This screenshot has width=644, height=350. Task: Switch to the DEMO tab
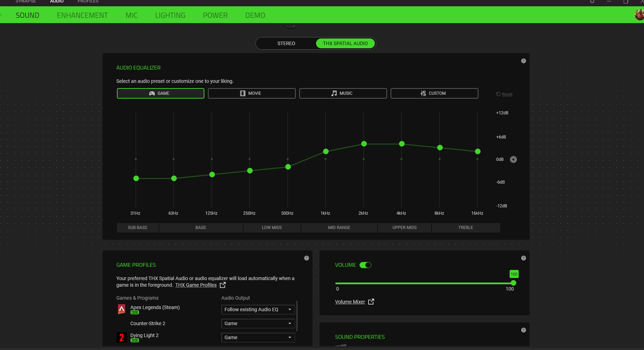[x=255, y=15]
